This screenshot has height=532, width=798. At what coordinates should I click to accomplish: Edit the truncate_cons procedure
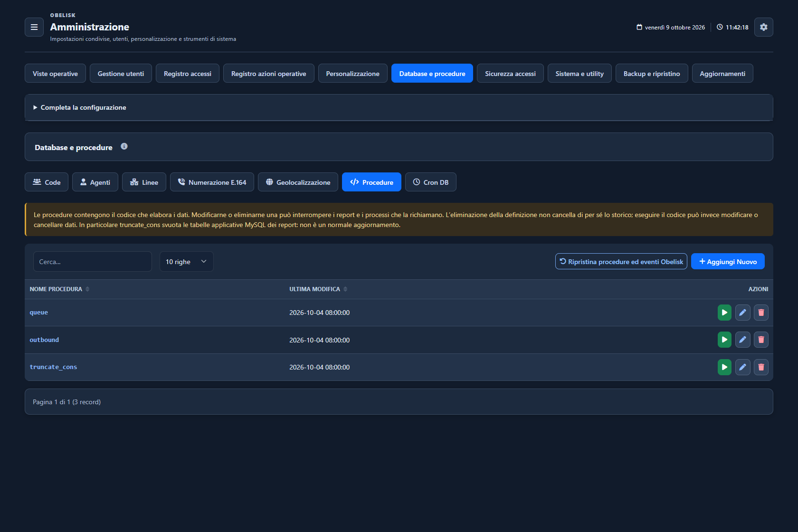click(743, 367)
